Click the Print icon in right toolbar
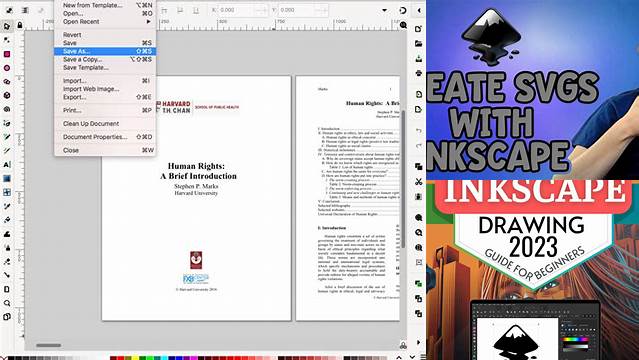 click(x=419, y=73)
